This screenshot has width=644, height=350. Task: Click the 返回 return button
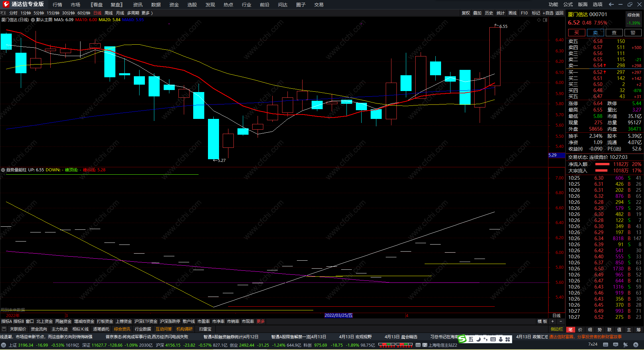pyautogui.click(x=559, y=13)
